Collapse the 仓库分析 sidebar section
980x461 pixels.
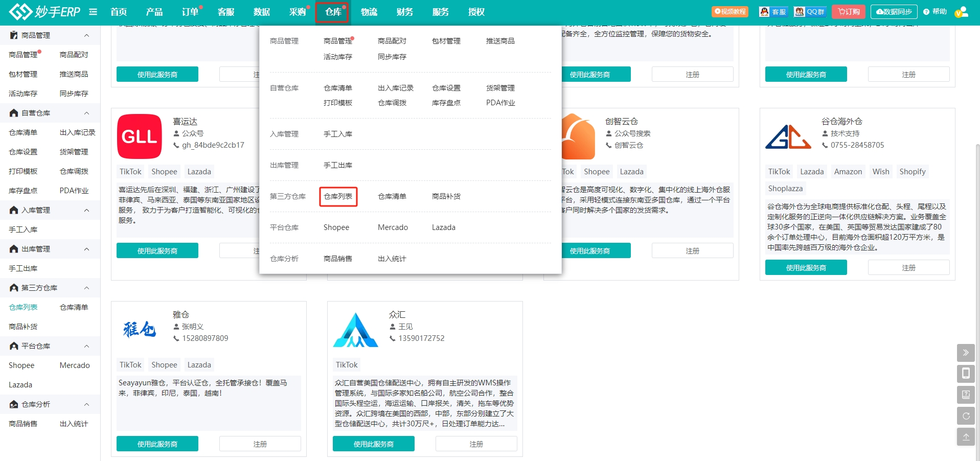click(x=86, y=404)
